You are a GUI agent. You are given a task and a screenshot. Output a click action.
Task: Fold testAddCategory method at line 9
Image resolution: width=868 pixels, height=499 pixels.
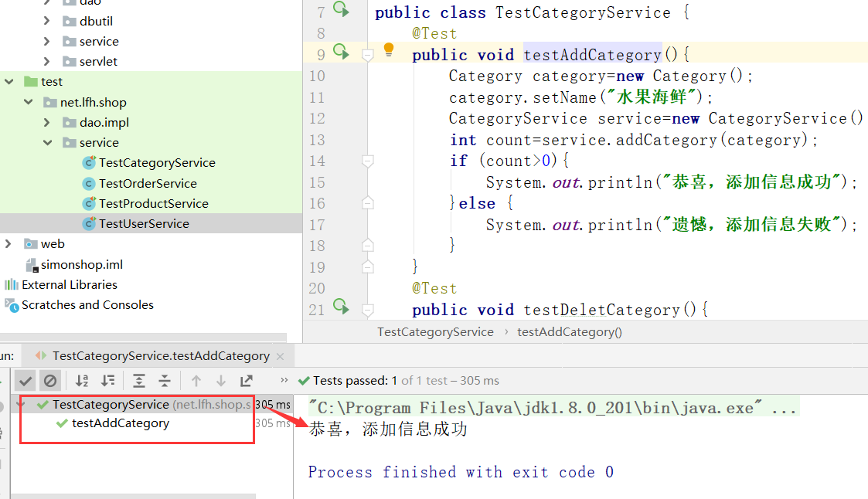[x=368, y=55]
